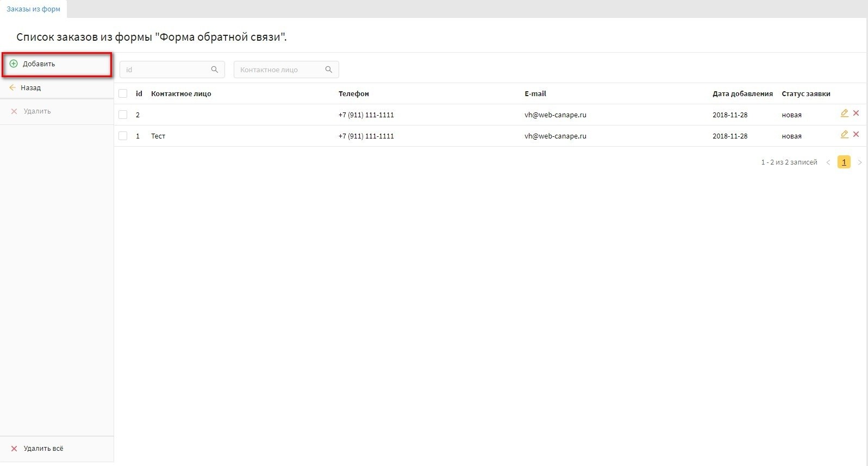This screenshot has height=466, width=868.
Task: Sort by the Дата добавления column header
Action: tap(742, 93)
